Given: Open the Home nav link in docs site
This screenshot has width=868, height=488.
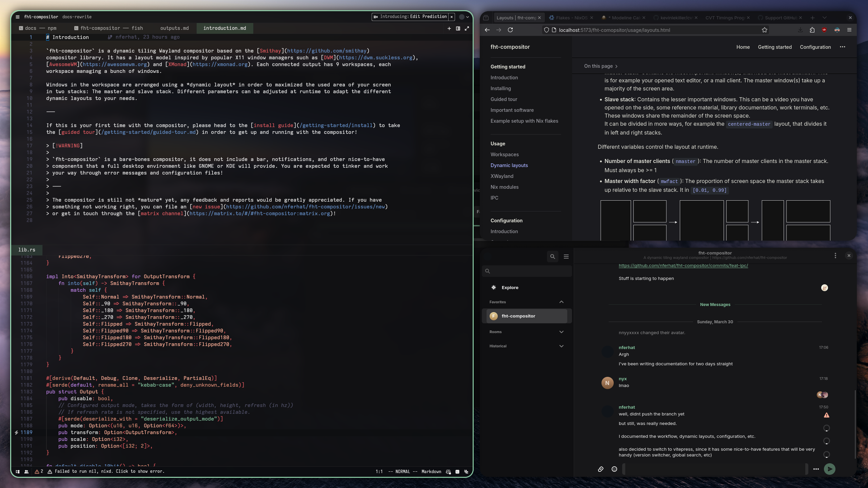Looking at the screenshot, I should [743, 47].
